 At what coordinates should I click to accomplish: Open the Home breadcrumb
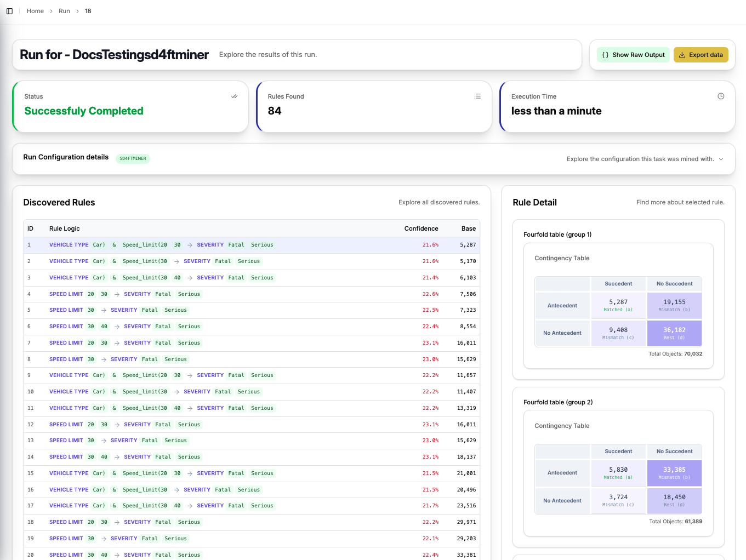tap(35, 11)
